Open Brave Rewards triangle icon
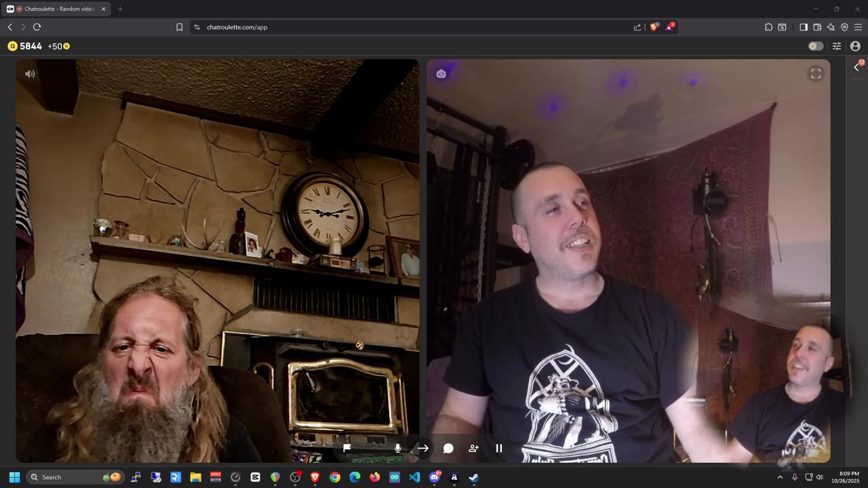This screenshot has height=488, width=868. tap(670, 26)
